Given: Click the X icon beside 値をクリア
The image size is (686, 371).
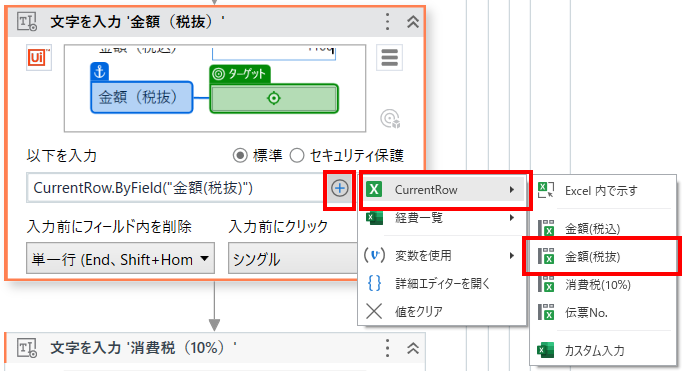Looking at the screenshot, I should coord(374,312).
